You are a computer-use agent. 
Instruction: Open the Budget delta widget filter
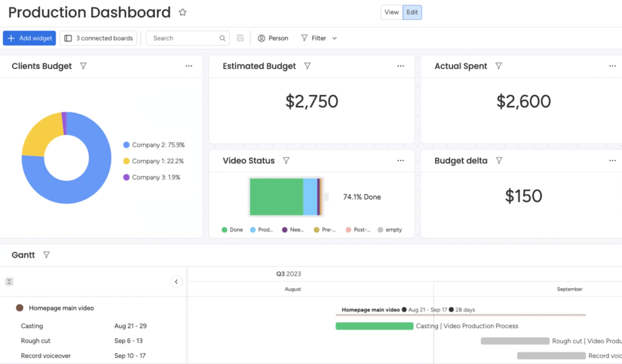[499, 161]
